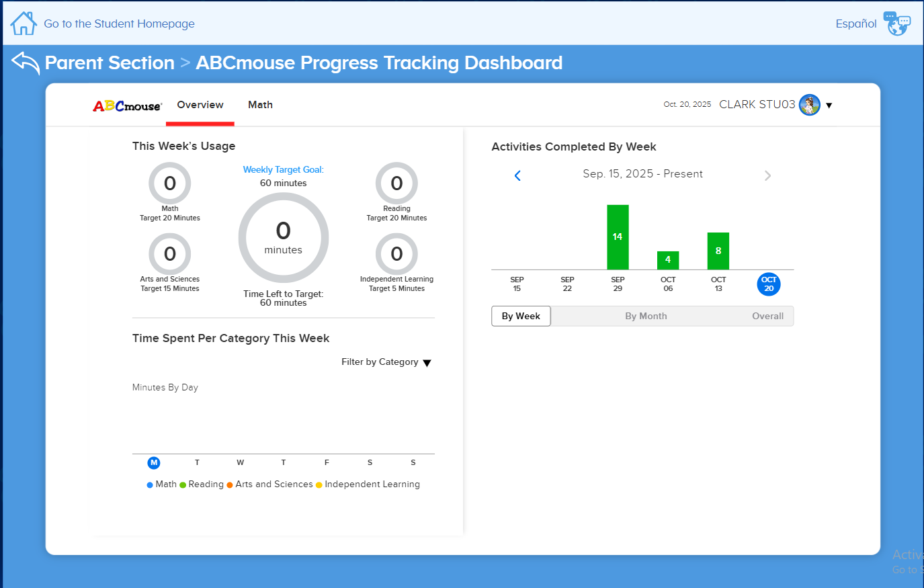Switch language to Español
The image size is (924, 588).
coord(855,24)
